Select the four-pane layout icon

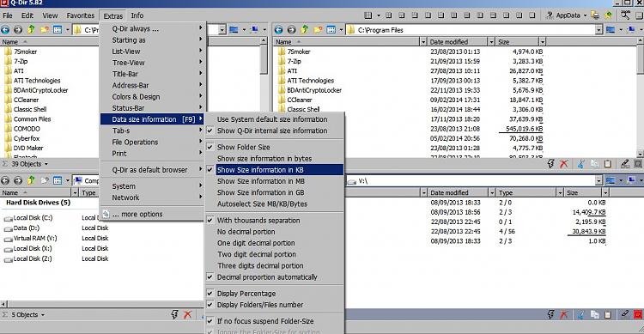tap(368, 15)
